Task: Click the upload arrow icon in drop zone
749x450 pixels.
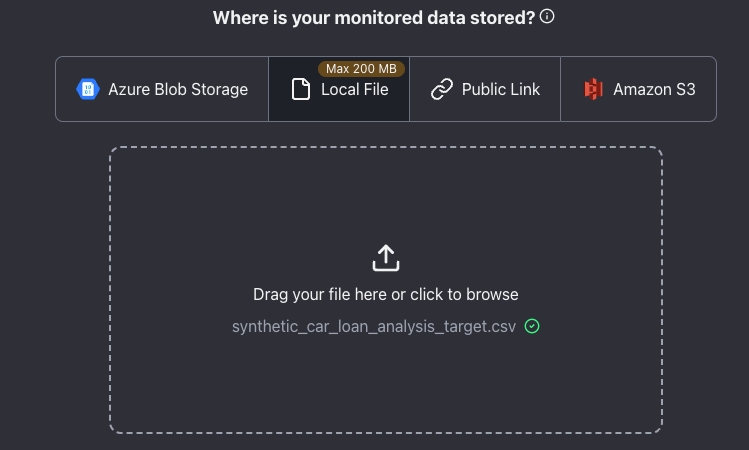Action: [x=386, y=258]
